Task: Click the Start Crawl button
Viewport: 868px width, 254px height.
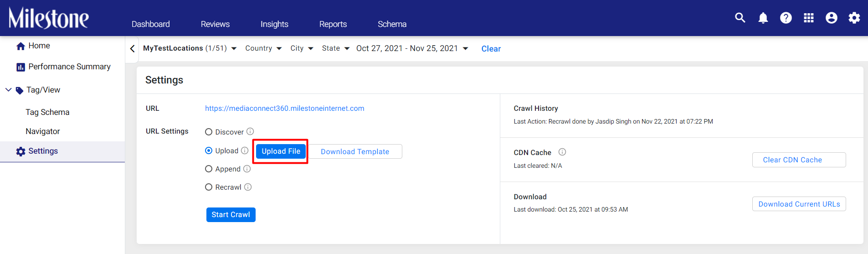Action: [x=231, y=215]
